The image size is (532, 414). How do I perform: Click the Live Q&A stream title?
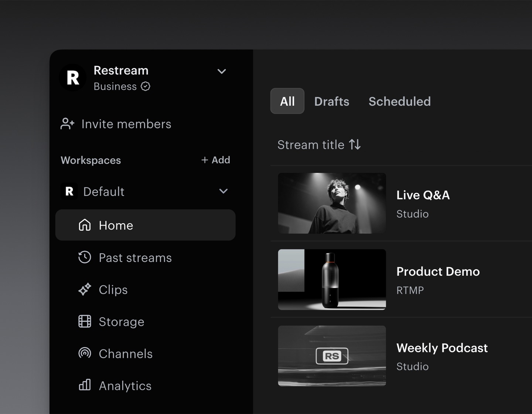pyautogui.click(x=423, y=195)
